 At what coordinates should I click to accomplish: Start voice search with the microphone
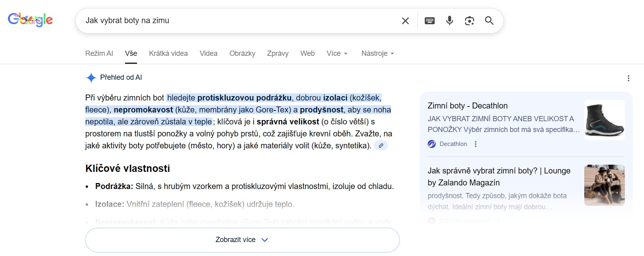coord(450,21)
